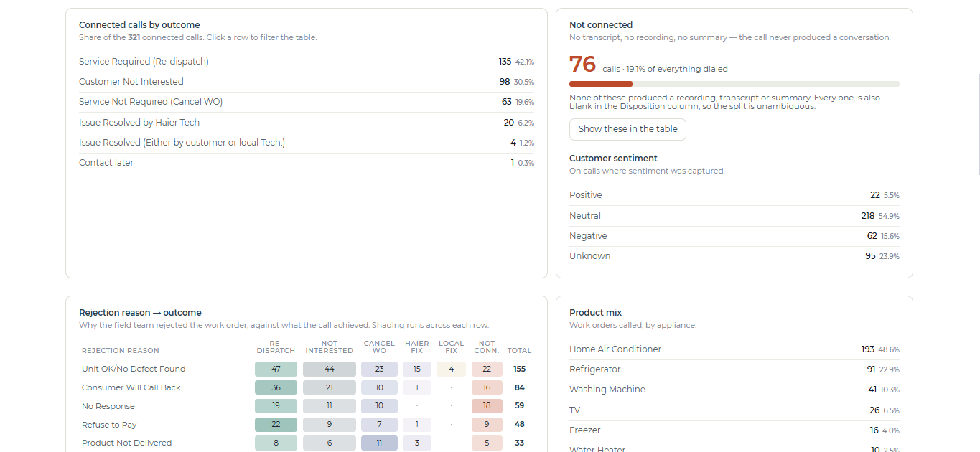Click the TOTAL column header

point(519,351)
